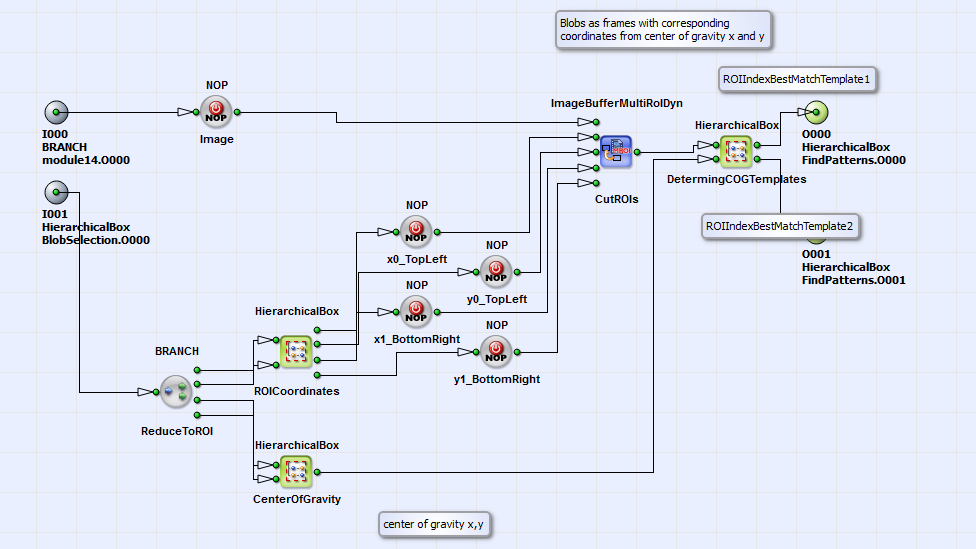This screenshot has width=976, height=549.
Task: Click the NOP operator named Image
Action: pyautogui.click(x=216, y=112)
